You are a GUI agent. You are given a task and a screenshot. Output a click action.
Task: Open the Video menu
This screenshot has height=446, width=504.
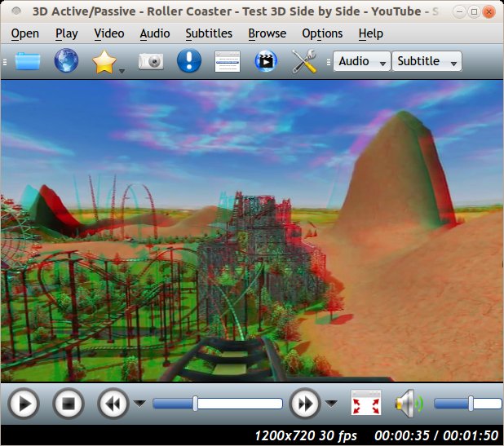tap(109, 33)
